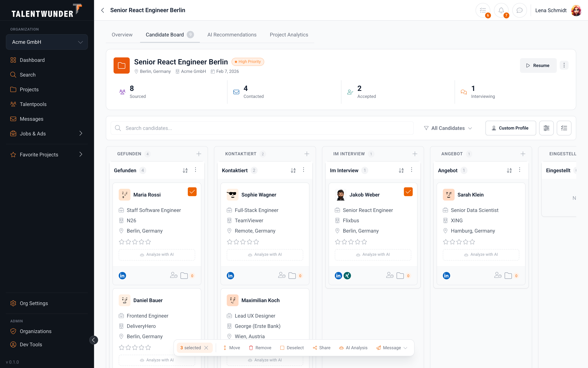Open Sarah Klein's LinkedIn profile icon

pos(446,275)
